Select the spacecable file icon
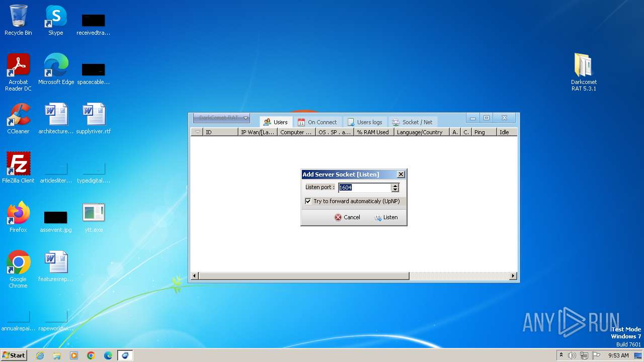 [x=94, y=73]
